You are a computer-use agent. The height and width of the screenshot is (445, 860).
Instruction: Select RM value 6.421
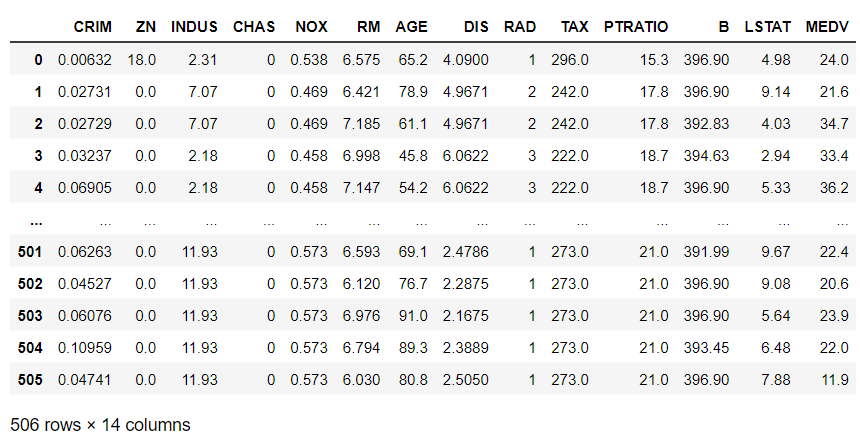361,92
